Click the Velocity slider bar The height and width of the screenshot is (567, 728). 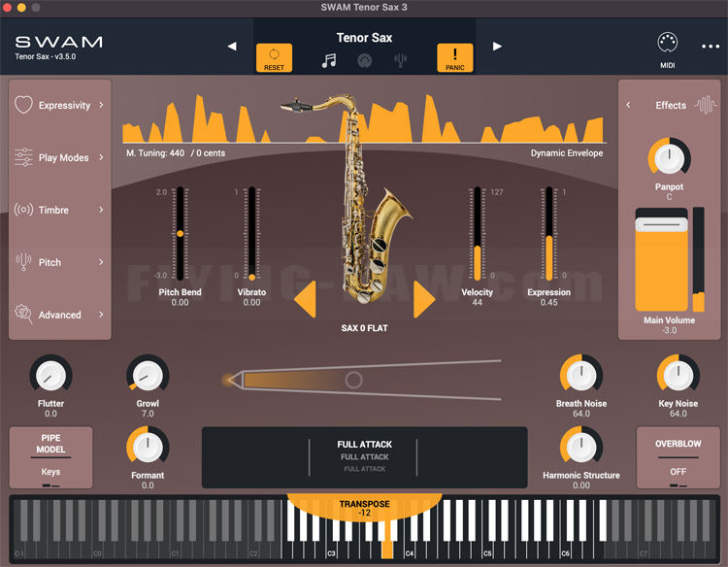[x=477, y=234]
